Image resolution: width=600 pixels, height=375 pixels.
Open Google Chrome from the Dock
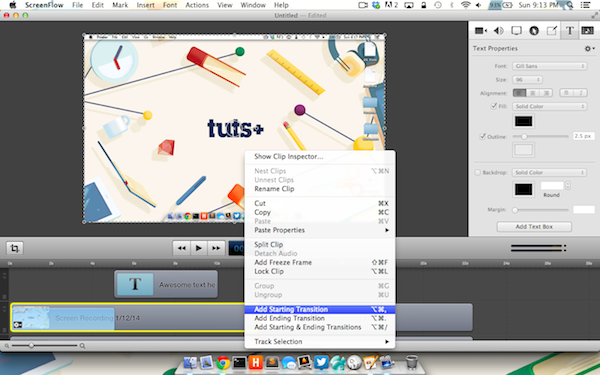(223, 362)
